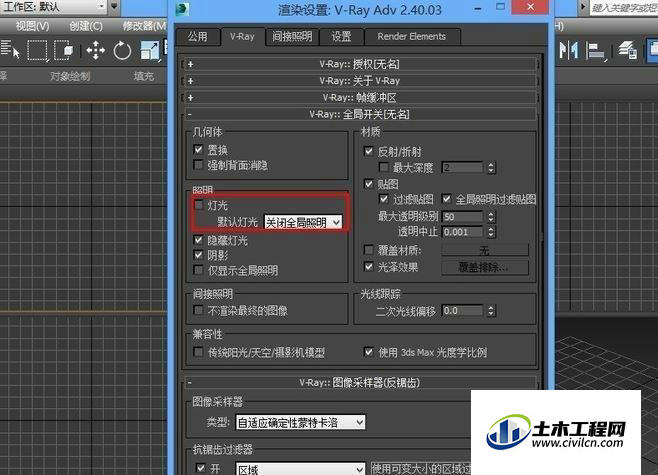Open the 创建(C) menu

pyautogui.click(x=86, y=26)
